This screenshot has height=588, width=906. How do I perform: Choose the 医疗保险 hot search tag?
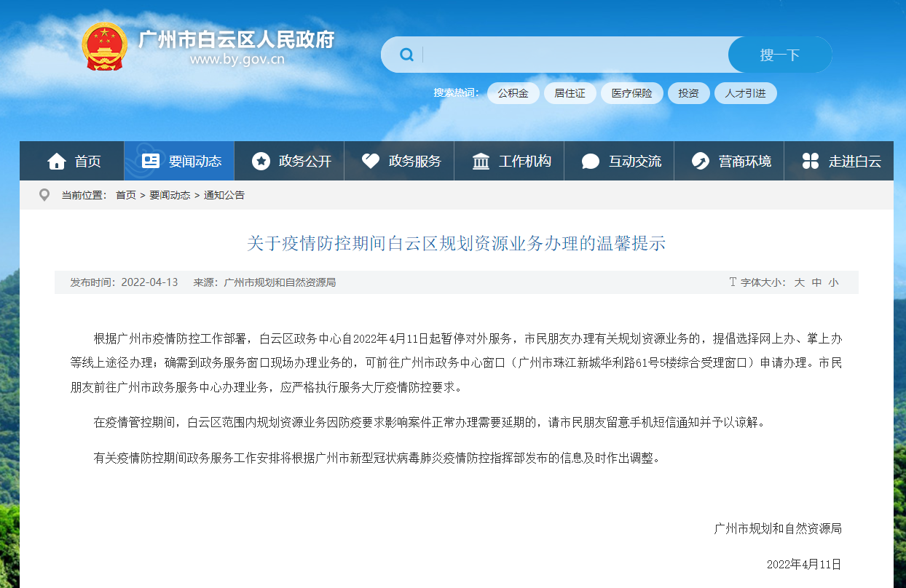click(x=631, y=93)
